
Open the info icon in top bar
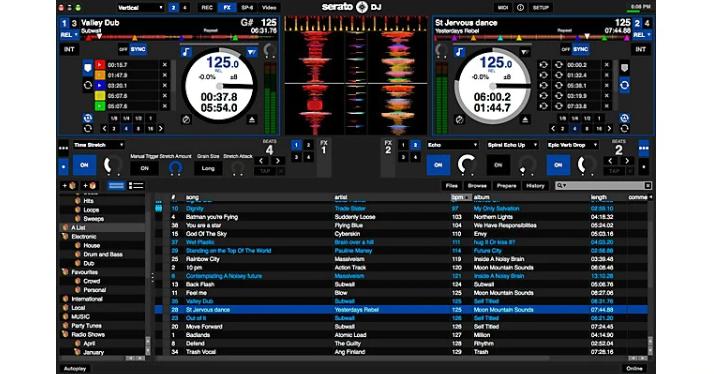coord(520,7)
